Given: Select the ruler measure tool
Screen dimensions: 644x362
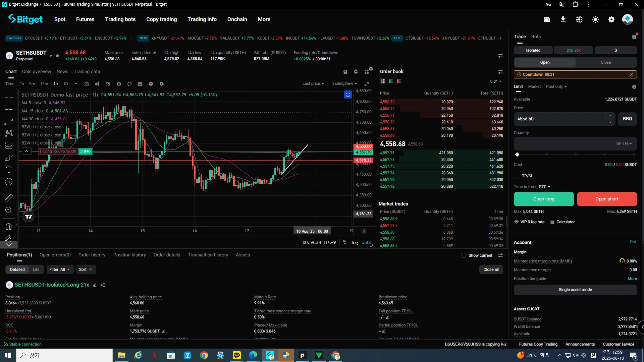Looking at the screenshot, I should 9,198.
